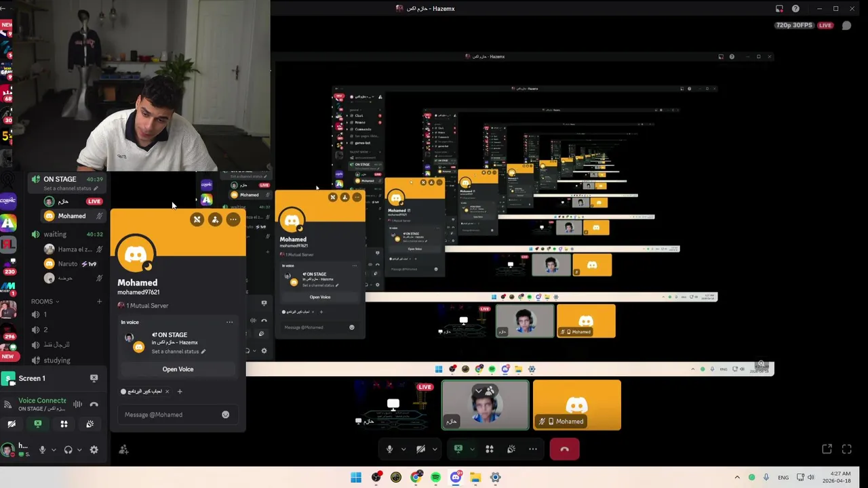Open stream quality 720p 30FPS badge

coord(793,25)
